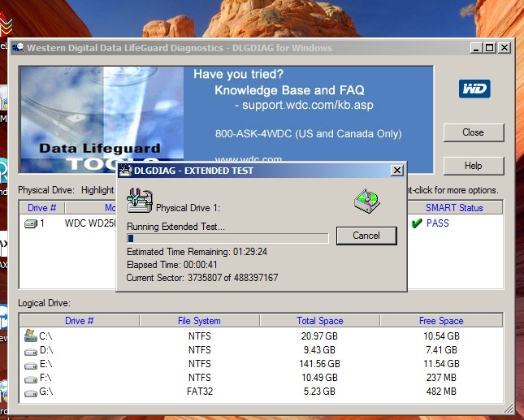Screen dimensions: 524x420
Task: Sort logical drives by Drive # header
Action: point(79,321)
